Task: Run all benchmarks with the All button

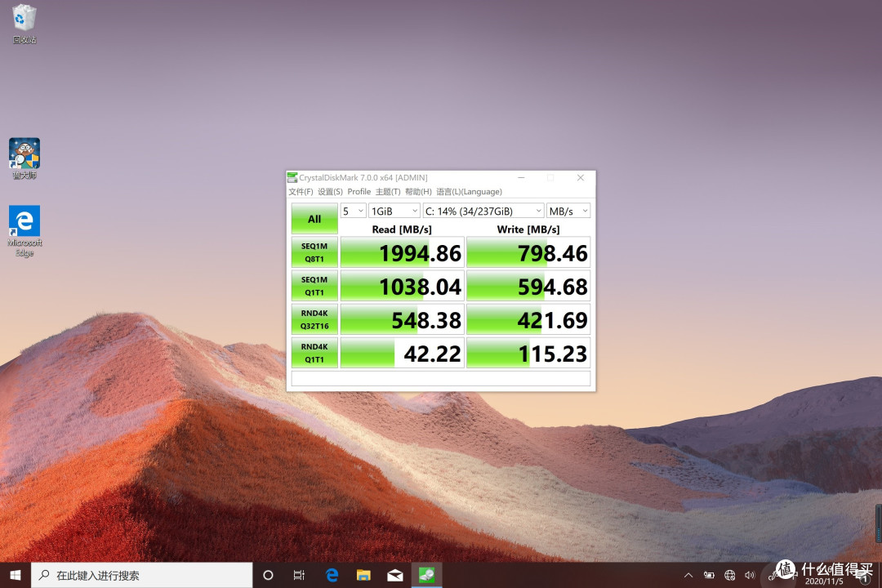Action: pos(314,219)
